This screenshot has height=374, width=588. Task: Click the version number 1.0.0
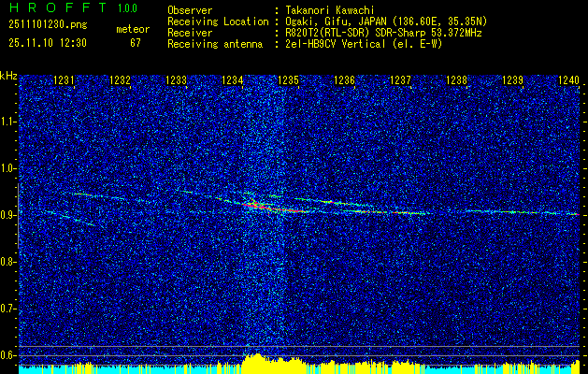[127, 7]
